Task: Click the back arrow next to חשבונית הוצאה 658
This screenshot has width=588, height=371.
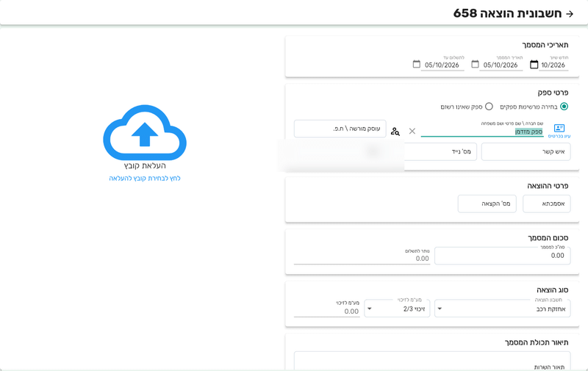Action: point(570,14)
